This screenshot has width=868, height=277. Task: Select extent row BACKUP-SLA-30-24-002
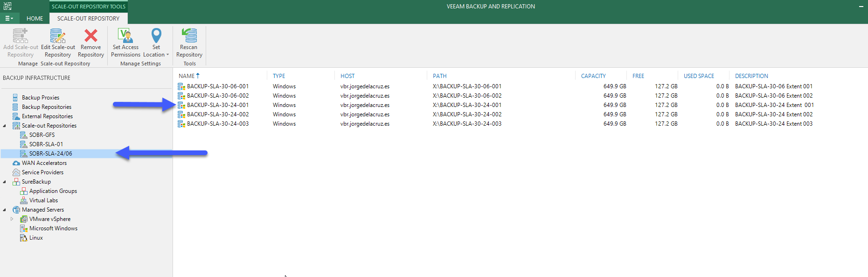(x=520, y=114)
